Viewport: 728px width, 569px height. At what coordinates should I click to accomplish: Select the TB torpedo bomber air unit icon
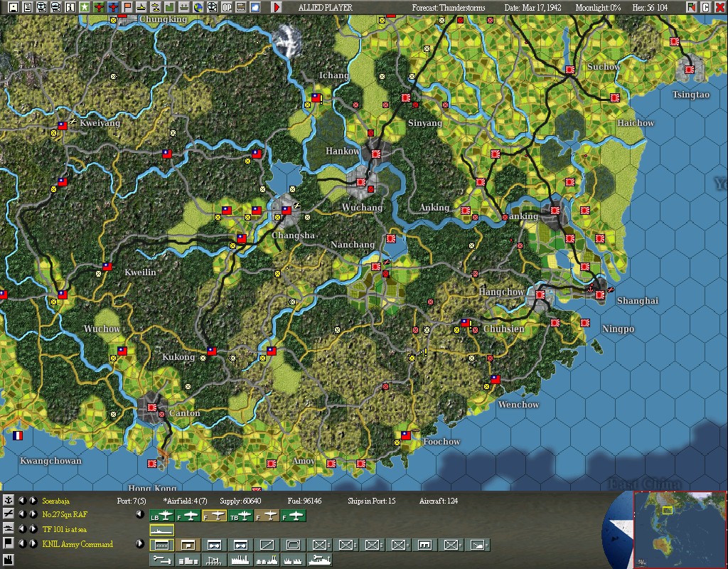point(240,516)
